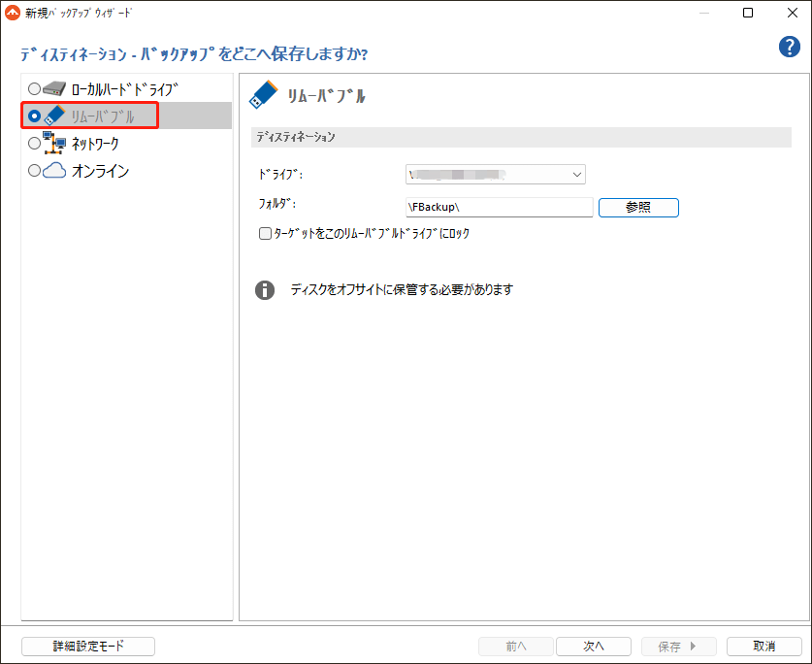812x664 pixels.
Task: Click the 前へ button
Action: [516, 647]
